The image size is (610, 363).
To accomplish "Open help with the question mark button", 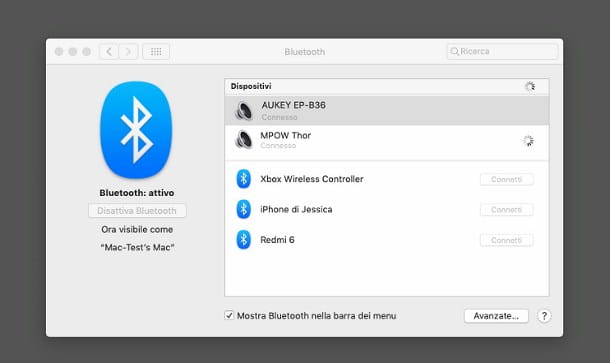I will point(544,316).
